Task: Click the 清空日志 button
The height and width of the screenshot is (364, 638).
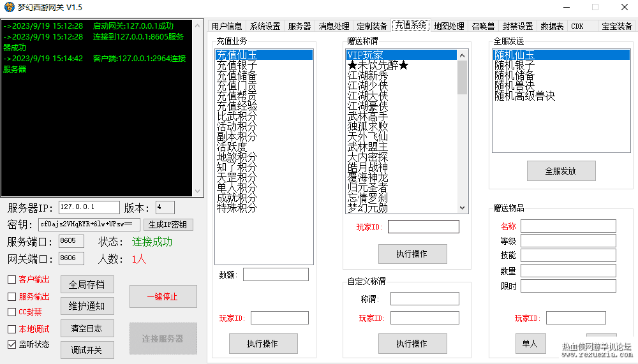Action: (87, 328)
